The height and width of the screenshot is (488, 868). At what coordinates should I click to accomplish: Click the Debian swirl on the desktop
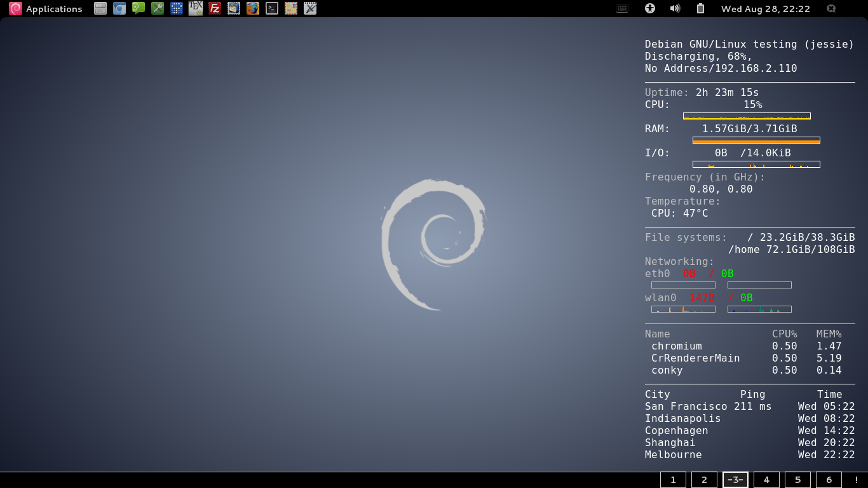pos(433,245)
